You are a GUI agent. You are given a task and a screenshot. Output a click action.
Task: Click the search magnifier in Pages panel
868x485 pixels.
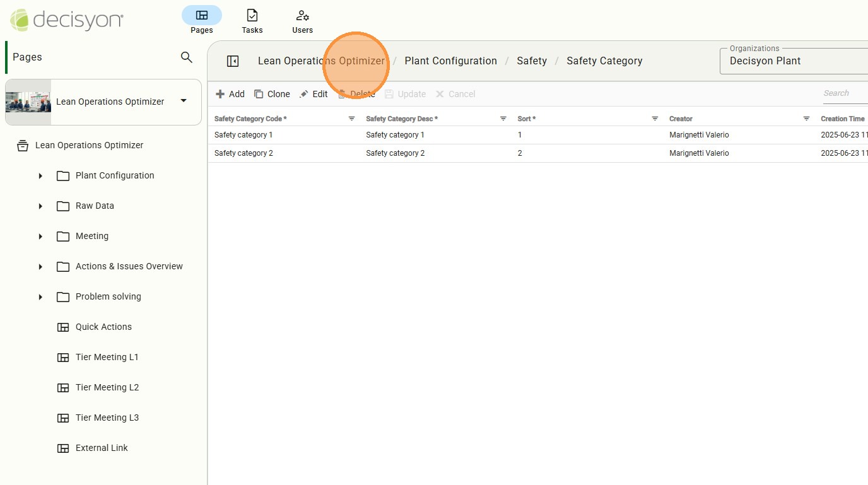coord(186,57)
